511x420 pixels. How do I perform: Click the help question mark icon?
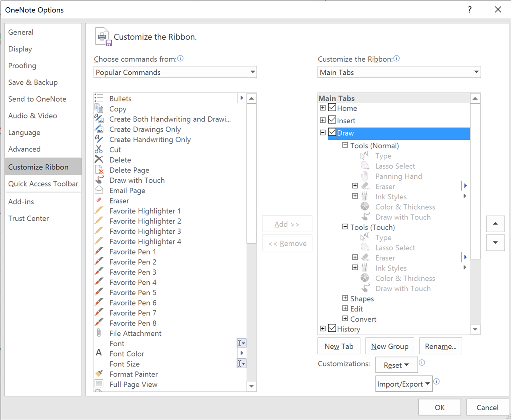[470, 10]
